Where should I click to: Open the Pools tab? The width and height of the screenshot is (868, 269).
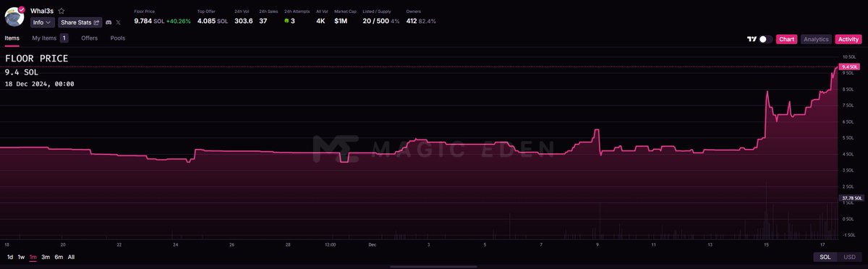pyautogui.click(x=118, y=38)
